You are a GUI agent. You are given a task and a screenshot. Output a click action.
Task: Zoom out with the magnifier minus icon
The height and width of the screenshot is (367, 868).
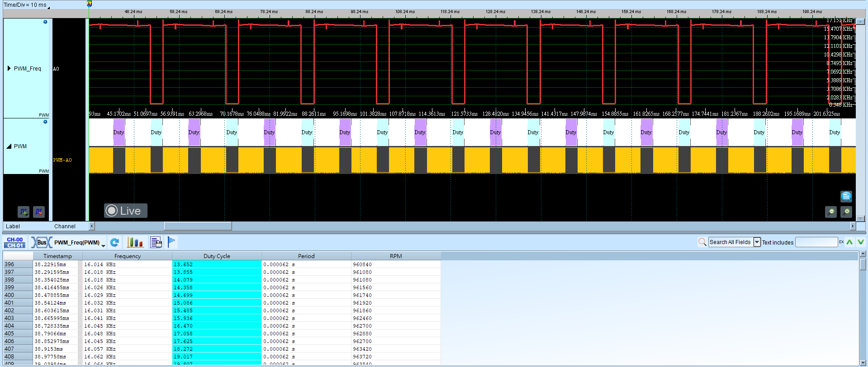click(x=831, y=212)
